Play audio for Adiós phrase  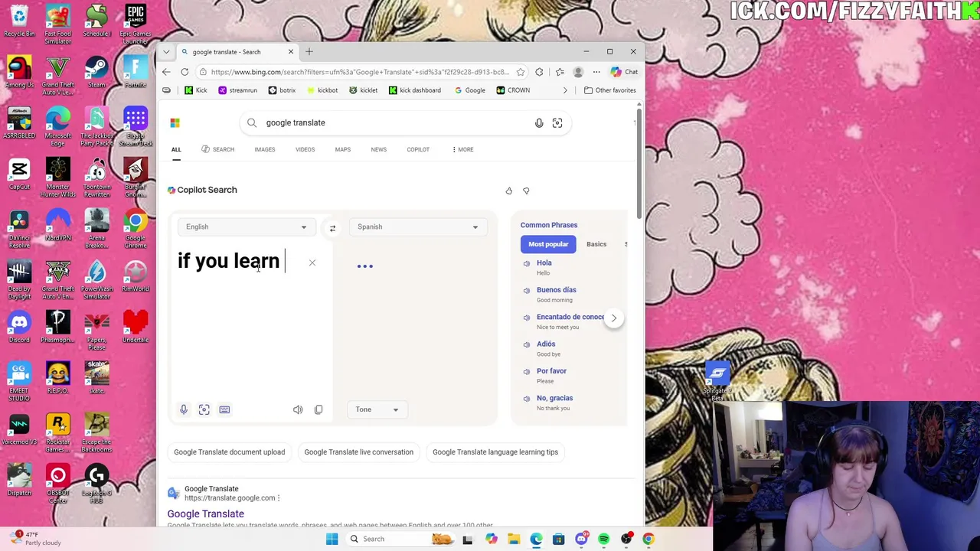tap(526, 344)
